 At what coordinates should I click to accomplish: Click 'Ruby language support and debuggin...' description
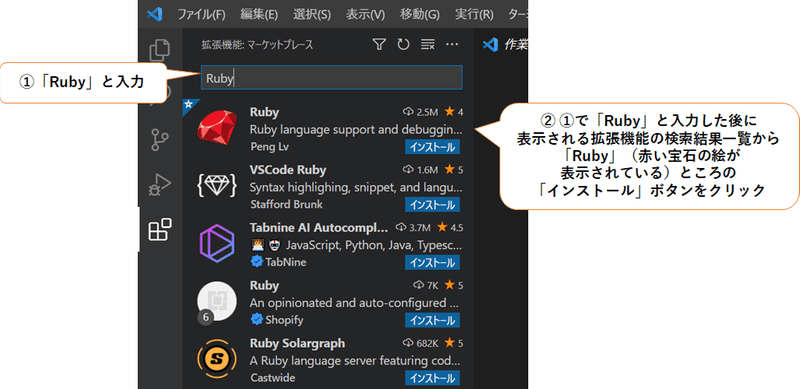coord(356,130)
